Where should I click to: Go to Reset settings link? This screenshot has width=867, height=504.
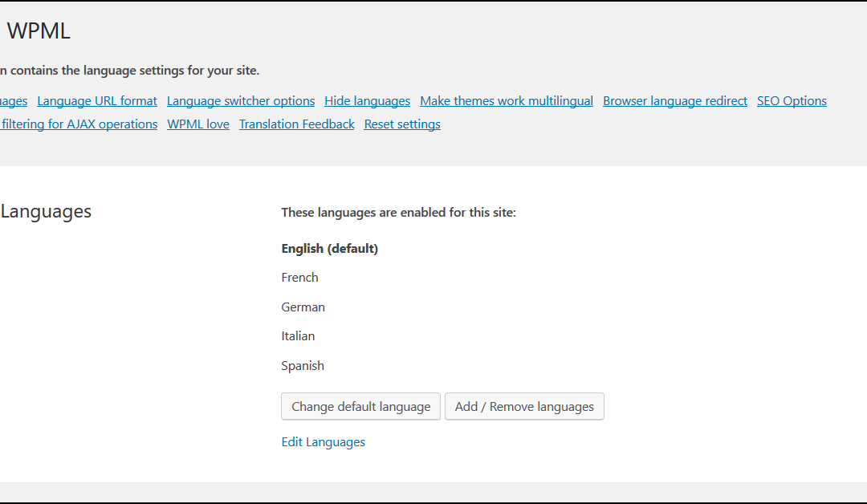point(402,124)
